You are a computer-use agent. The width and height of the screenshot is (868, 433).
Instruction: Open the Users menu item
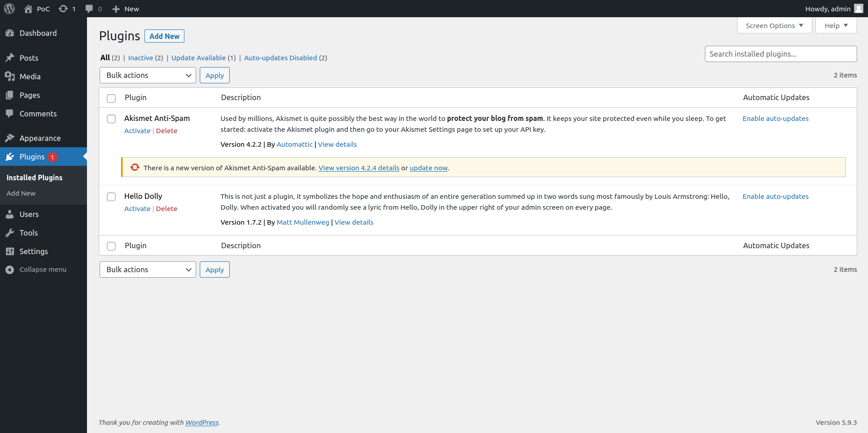[x=29, y=214]
